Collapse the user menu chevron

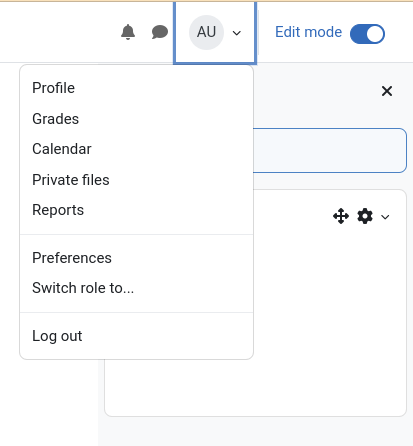(237, 33)
